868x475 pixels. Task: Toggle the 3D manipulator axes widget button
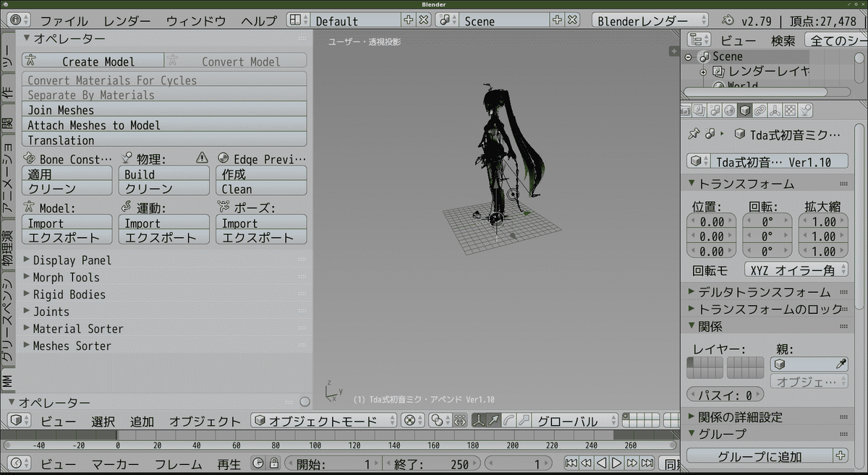[479, 421]
